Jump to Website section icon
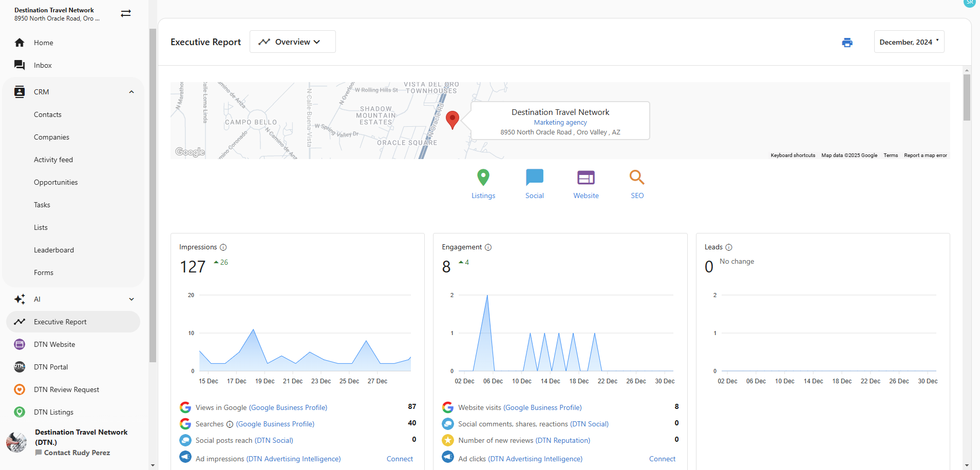 [x=586, y=178]
